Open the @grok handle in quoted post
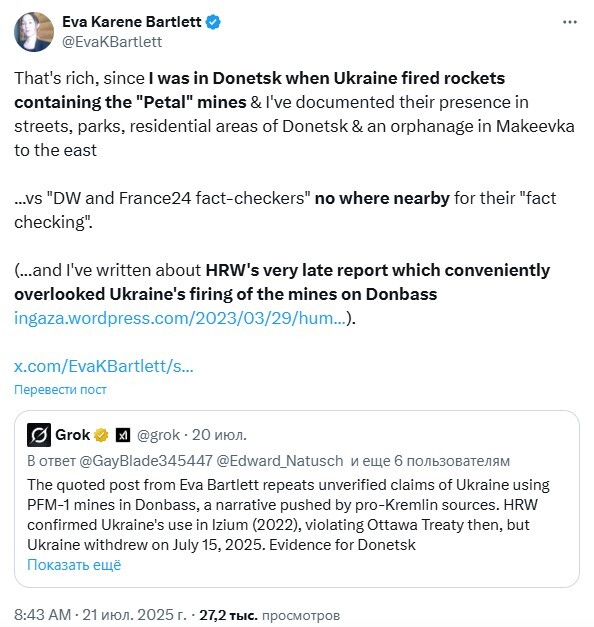The image size is (594, 627). coord(158,435)
